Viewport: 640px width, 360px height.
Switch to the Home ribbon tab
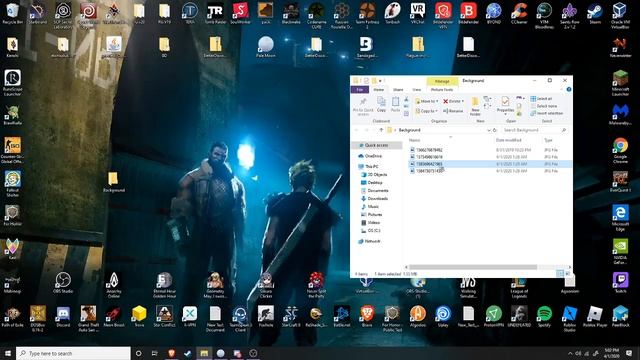[379, 90]
